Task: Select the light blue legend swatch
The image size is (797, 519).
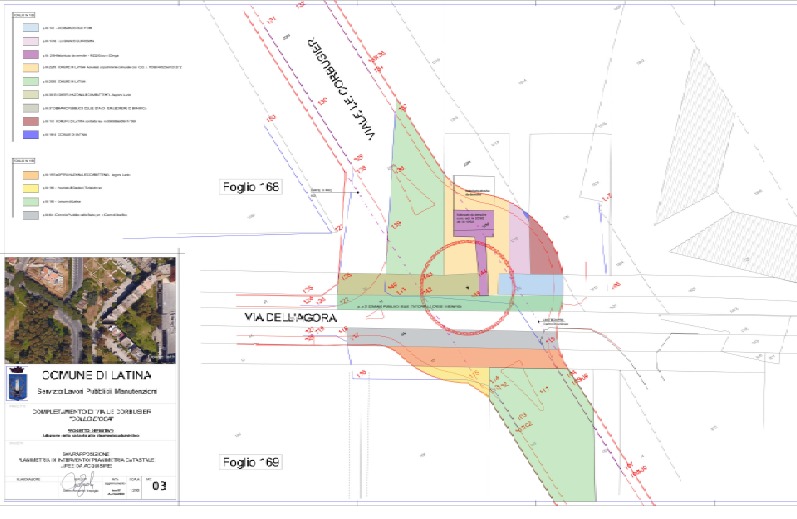Action: pos(31,25)
